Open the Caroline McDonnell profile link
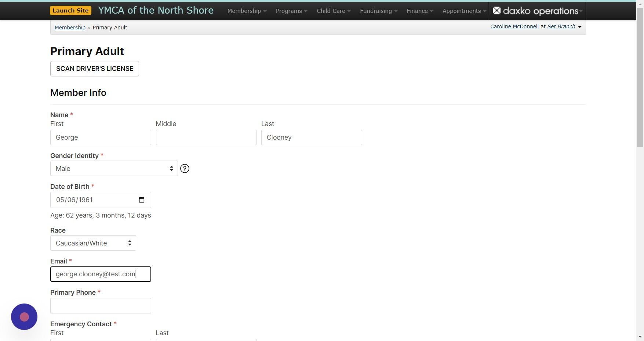 pos(514,26)
